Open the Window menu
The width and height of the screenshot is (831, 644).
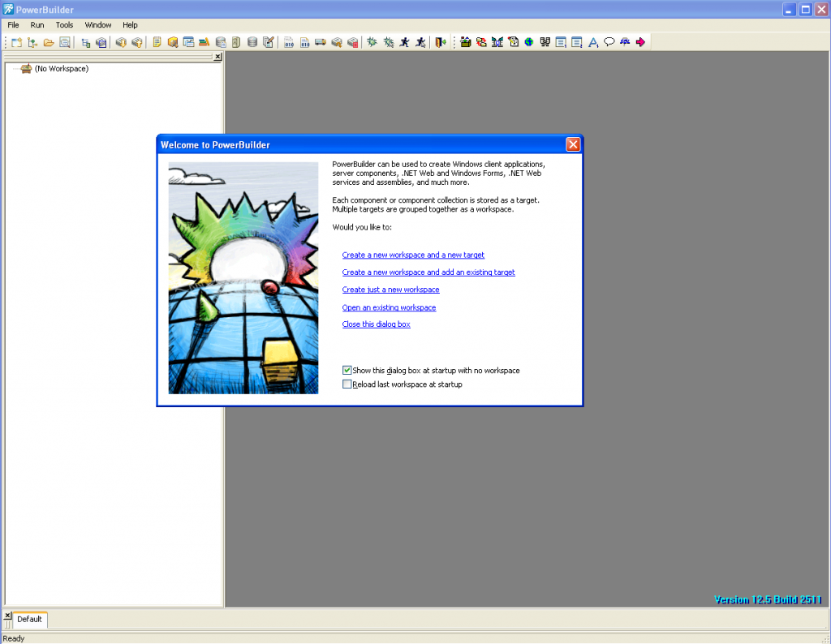point(98,25)
